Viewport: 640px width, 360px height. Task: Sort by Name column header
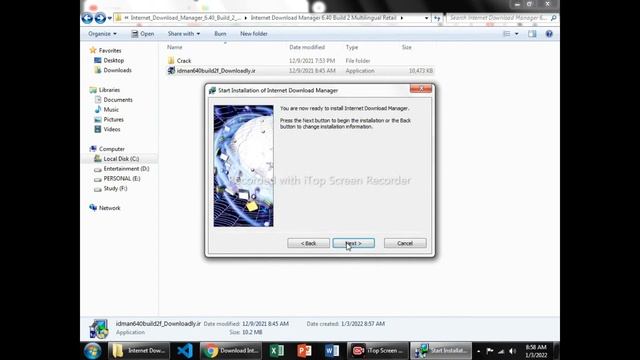tap(175, 47)
